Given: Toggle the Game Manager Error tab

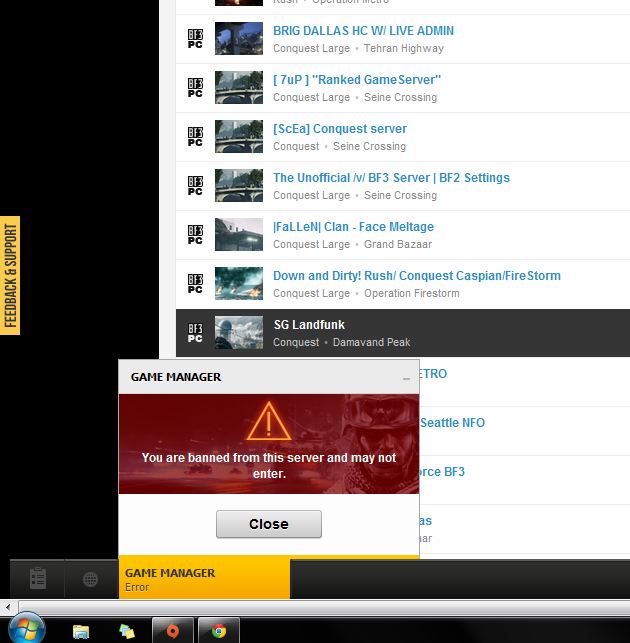Looking at the screenshot, I should pyautogui.click(x=204, y=579).
